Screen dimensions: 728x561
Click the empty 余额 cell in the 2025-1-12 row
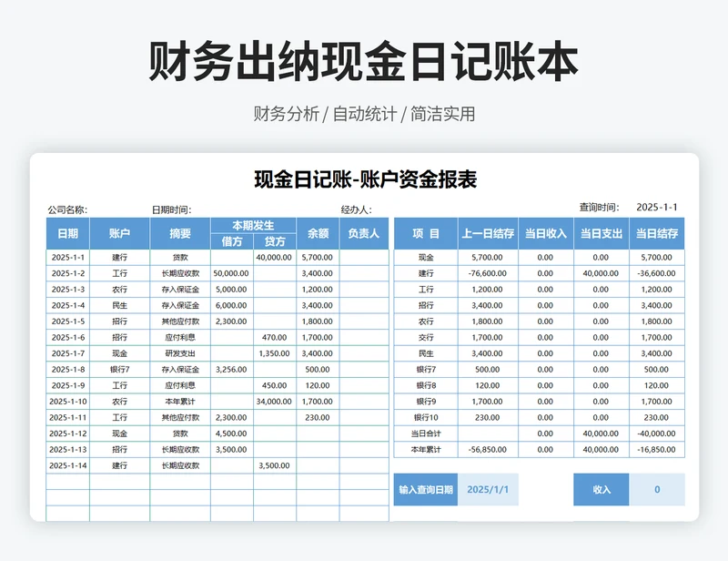coord(318,433)
